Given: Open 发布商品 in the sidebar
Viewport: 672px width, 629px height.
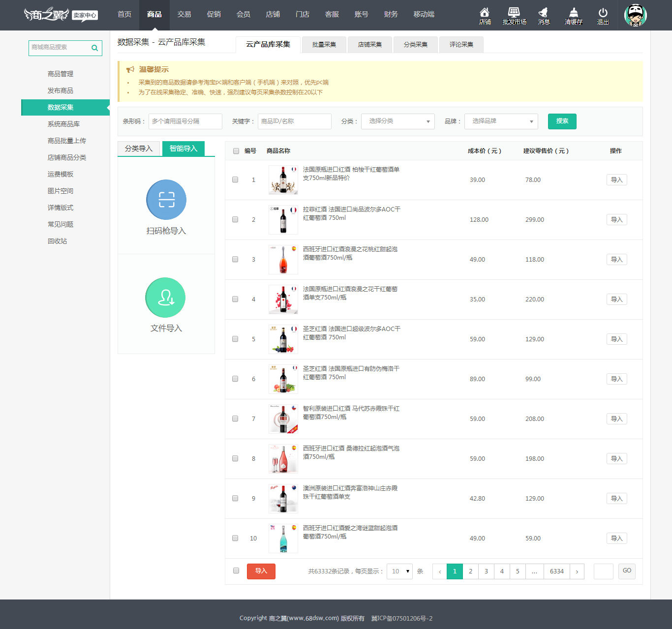Looking at the screenshot, I should click(x=61, y=90).
